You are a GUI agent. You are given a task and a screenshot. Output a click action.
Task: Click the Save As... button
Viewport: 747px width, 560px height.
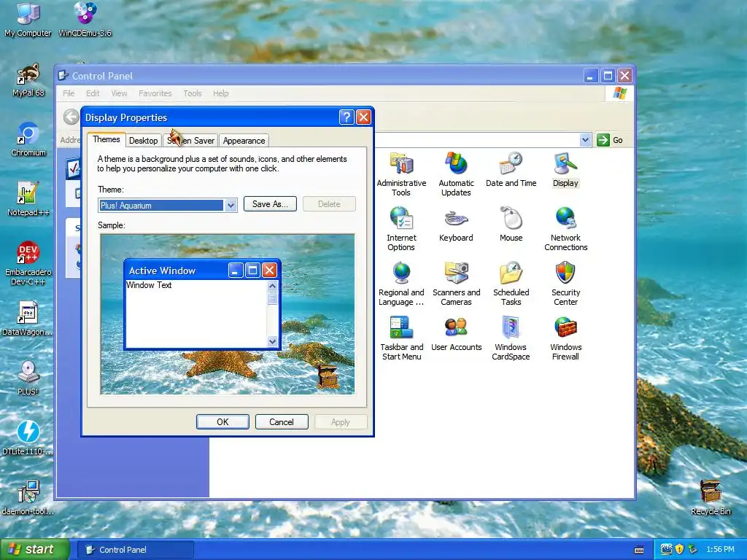pyautogui.click(x=270, y=204)
